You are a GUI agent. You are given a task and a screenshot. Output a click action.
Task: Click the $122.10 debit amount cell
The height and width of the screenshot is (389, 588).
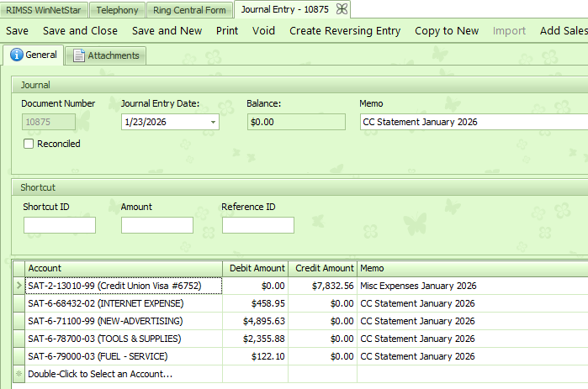pyautogui.click(x=256, y=356)
